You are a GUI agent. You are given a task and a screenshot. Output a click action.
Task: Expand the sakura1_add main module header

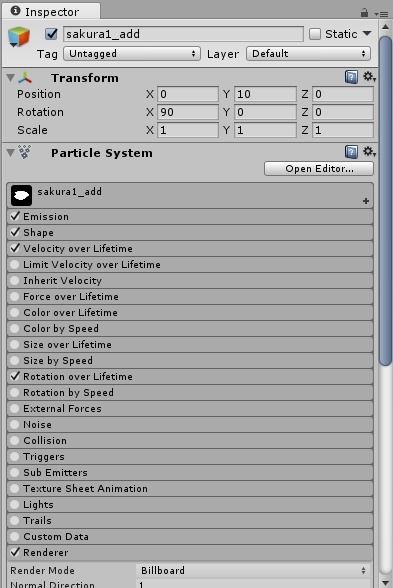click(x=190, y=195)
